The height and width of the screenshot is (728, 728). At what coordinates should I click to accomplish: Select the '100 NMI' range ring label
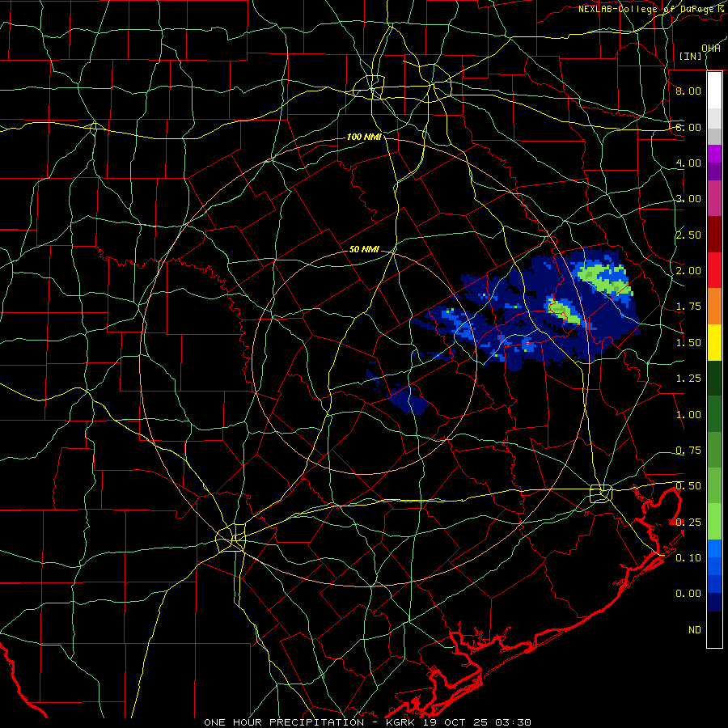(x=364, y=137)
